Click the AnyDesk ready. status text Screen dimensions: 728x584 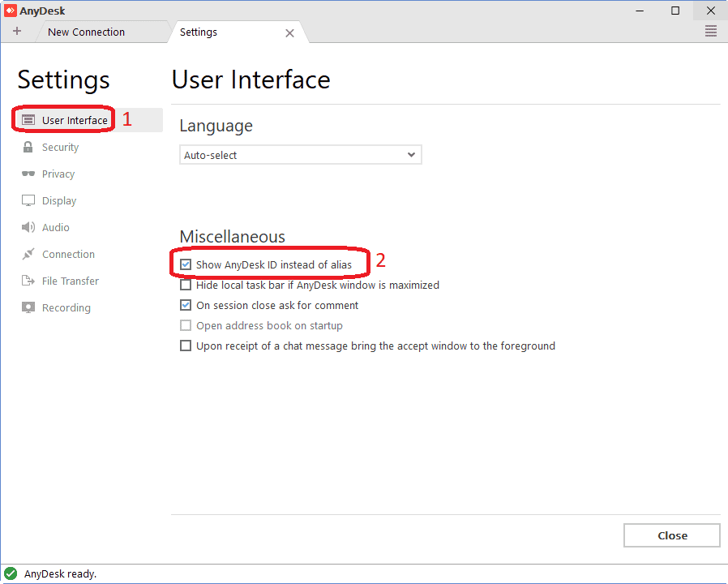coord(60,573)
